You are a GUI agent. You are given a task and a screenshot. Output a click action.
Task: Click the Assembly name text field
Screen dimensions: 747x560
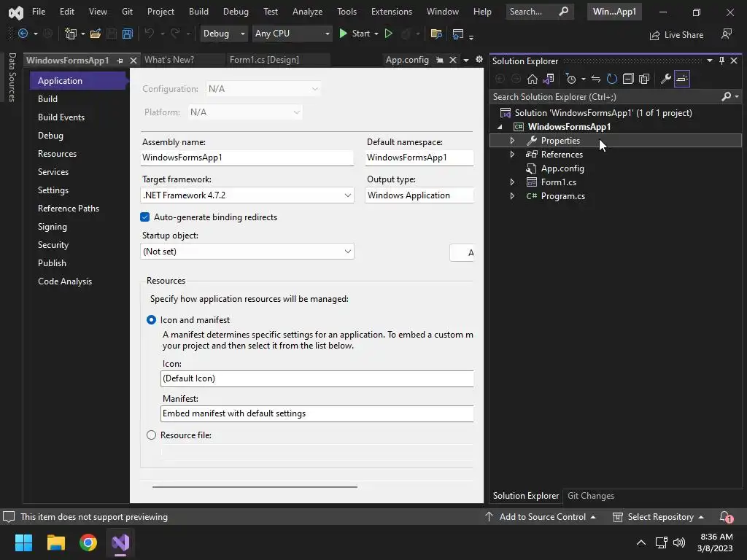[x=247, y=157]
